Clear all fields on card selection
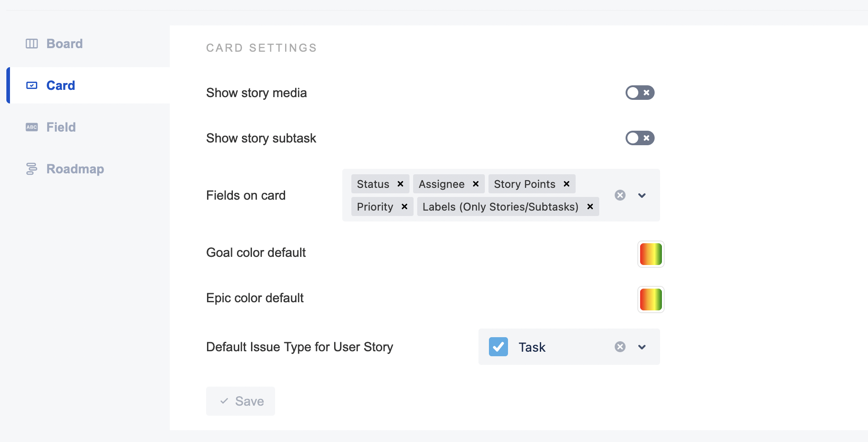The height and width of the screenshot is (442, 868). 620,195
